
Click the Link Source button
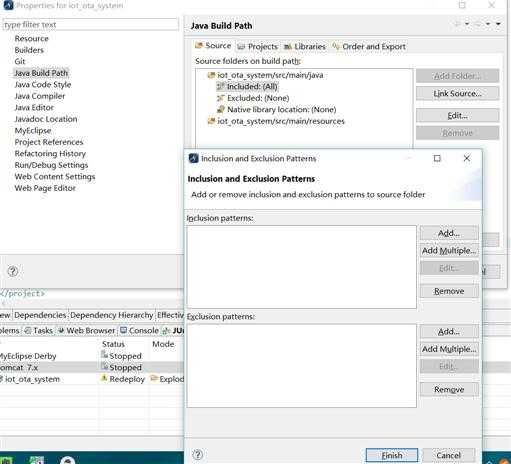(457, 94)
